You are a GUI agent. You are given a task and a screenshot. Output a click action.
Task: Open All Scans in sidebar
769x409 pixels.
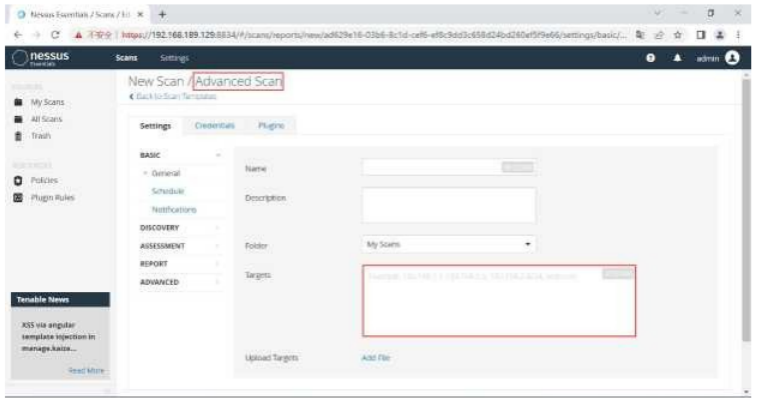[x=47, y=119]
